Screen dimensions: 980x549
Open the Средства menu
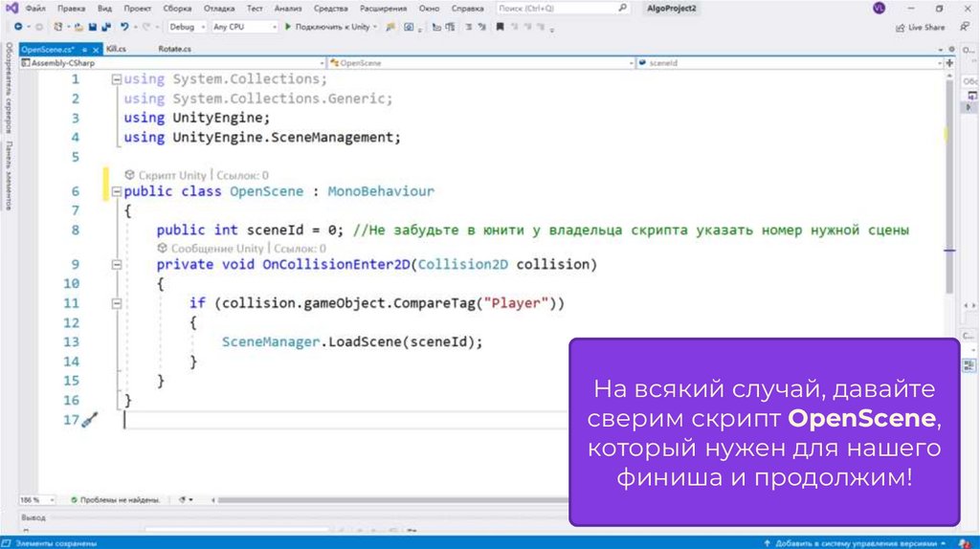(330, 8)
